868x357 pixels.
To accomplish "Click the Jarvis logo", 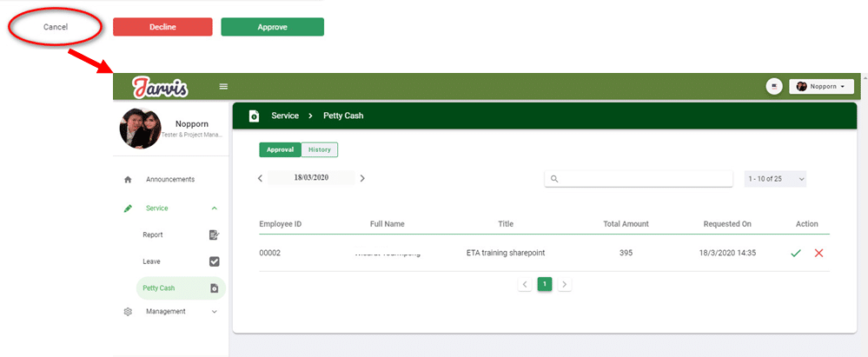I will coord(161,87).
